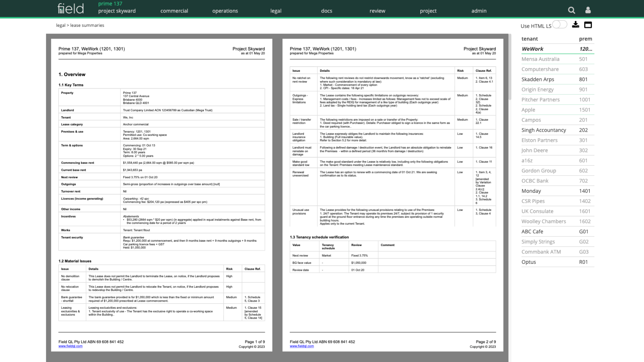Select the CSR Pipes tenant

557,201
